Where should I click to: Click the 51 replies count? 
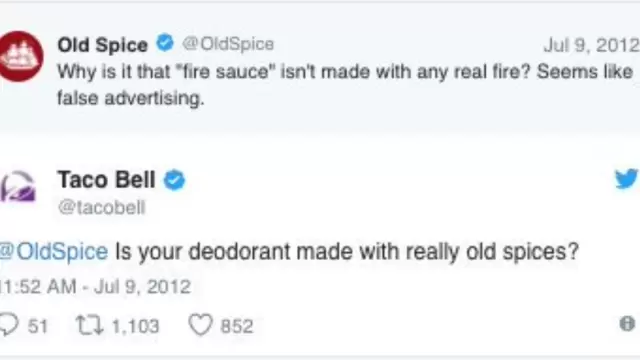38,326
